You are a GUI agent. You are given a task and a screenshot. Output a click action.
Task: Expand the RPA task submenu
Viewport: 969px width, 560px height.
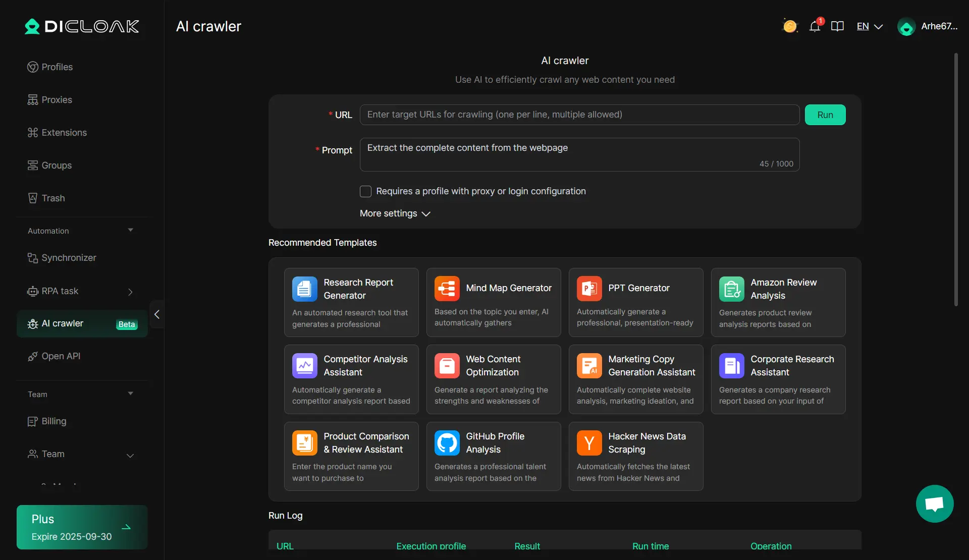tap(130, 292)
